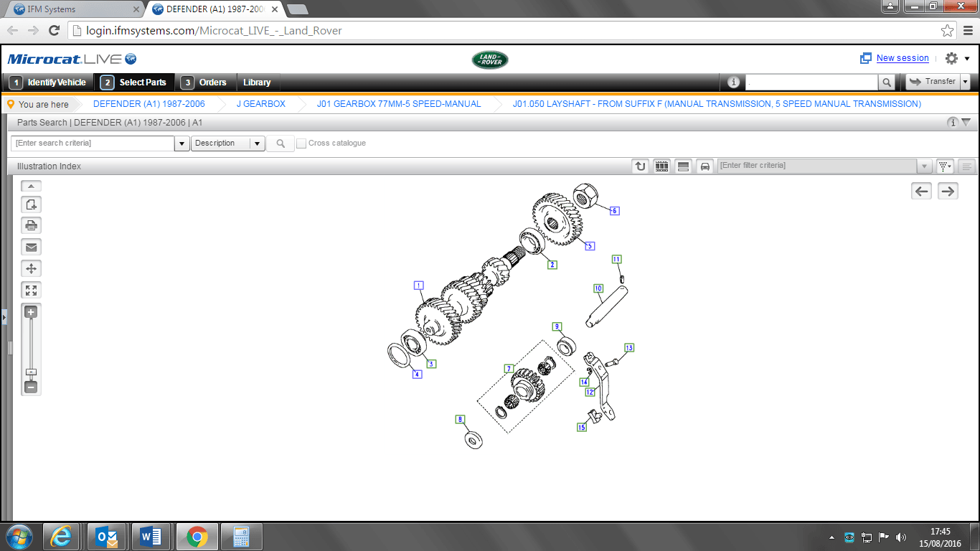Screen dimensions: 980x551
Task: Open the Transfer dropdown arrow
Action: tap(966, 82)
